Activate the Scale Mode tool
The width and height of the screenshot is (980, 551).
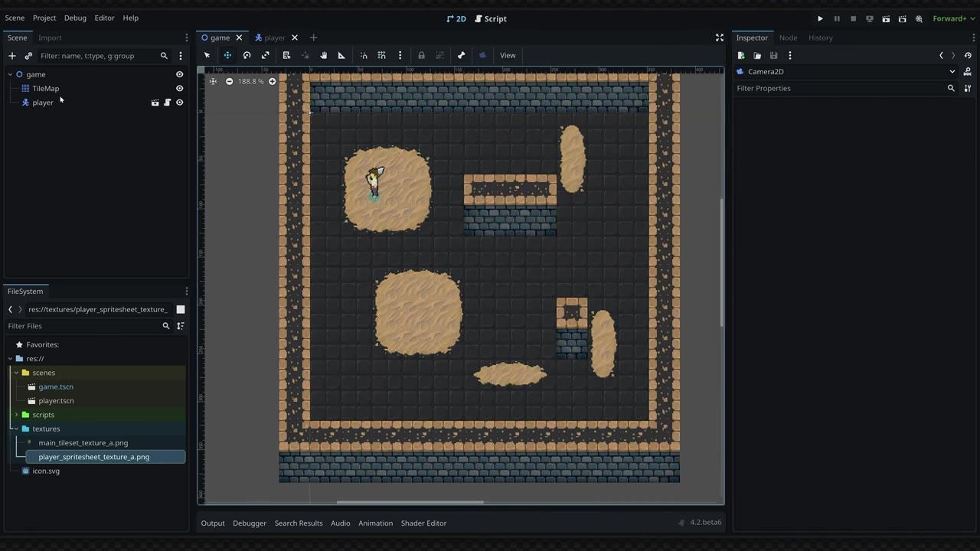pos(266,55)
